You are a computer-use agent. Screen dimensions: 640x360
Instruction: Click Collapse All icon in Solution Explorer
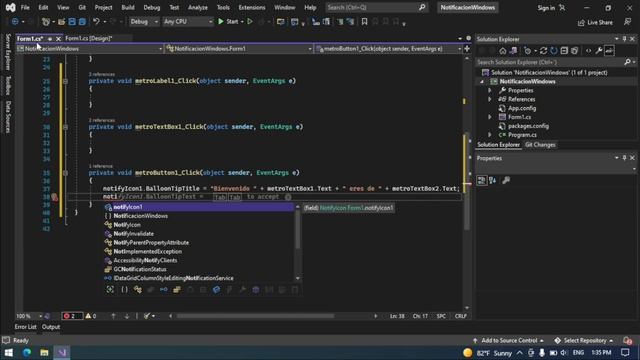click(564, 51)
